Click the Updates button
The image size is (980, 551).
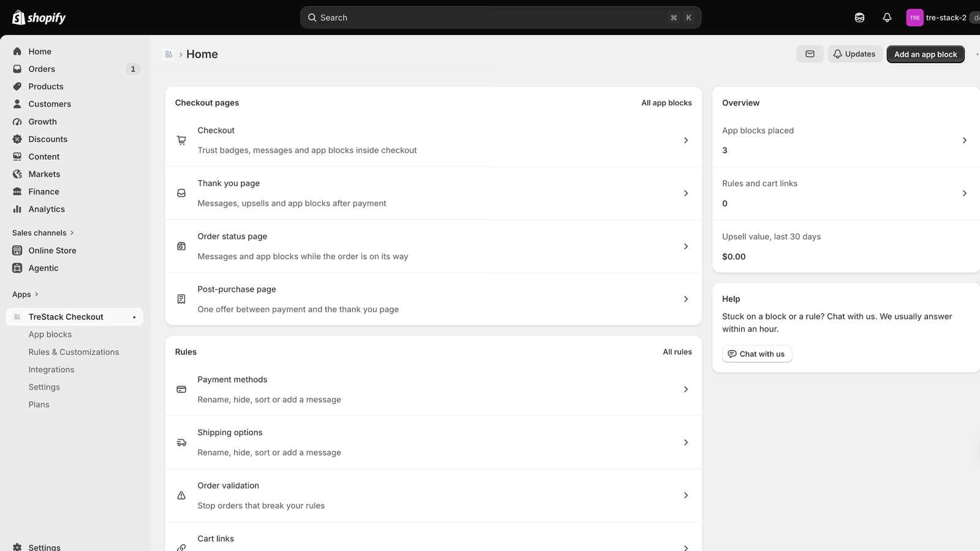point(855,54)
